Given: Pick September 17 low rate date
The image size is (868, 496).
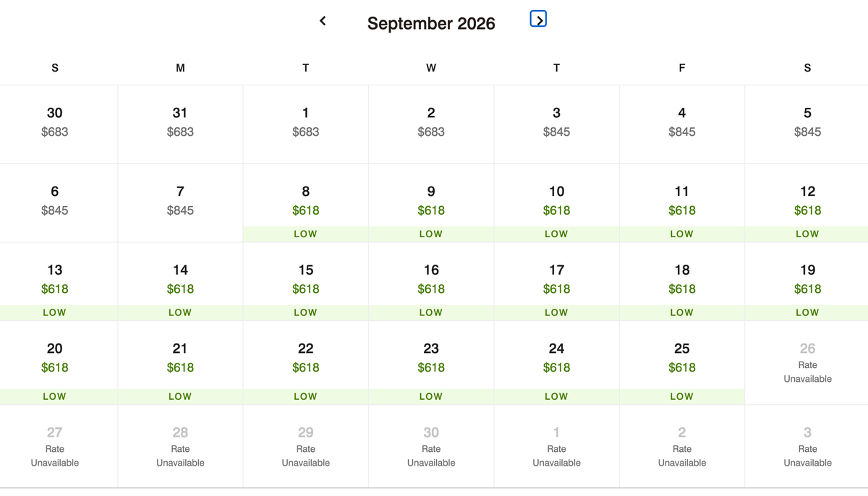Looking at the screenshot, I should pos(556,280).
